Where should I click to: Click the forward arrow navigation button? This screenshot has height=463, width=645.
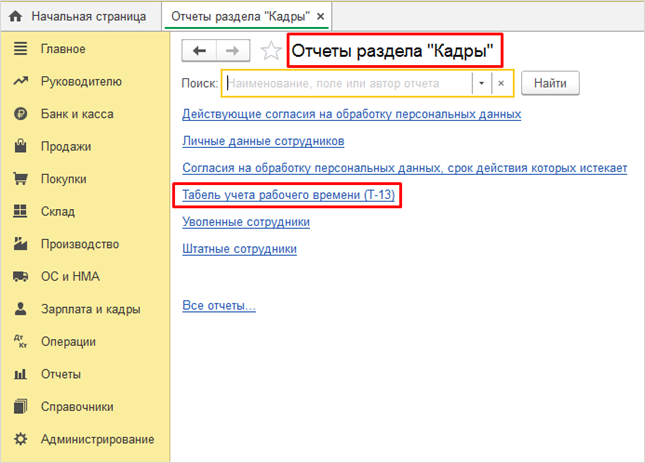pyautogui.click(x=232, y=50)
